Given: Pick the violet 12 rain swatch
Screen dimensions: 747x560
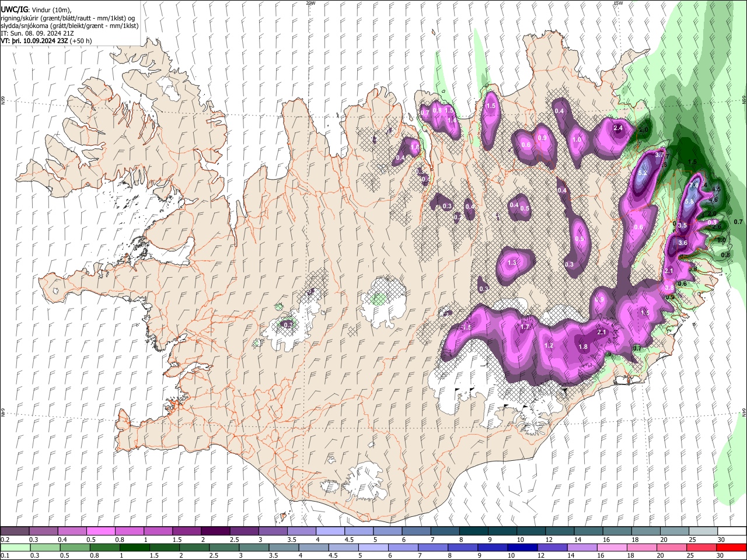Looking at the screenshot, I should [551, 547].
